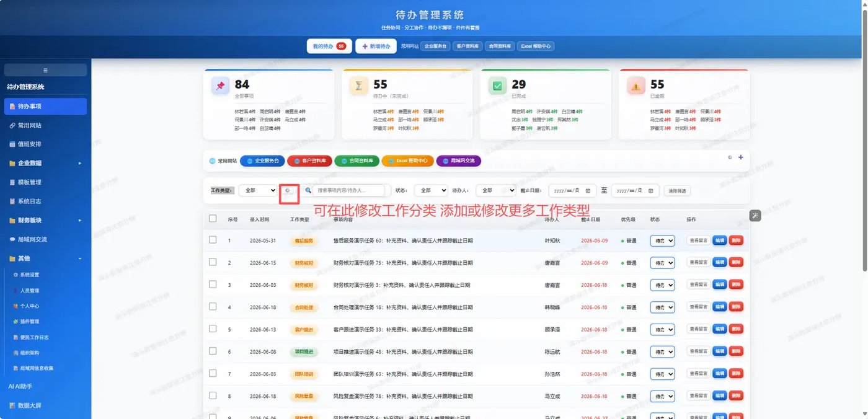This screenshot has width=868, height=419.
Task: Click the globe icon in the 企业服务台 blue pill
Action: click(x=250, y=161)
